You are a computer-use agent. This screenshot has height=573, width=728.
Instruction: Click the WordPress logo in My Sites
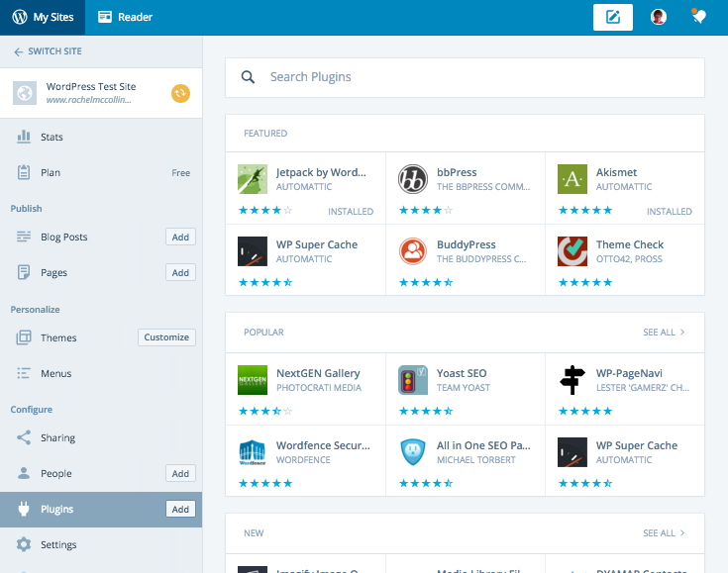pyautogui.click(x=20, y=17)
